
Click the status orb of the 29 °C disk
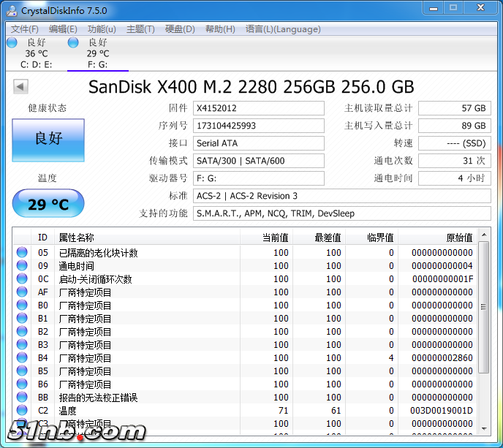point(73,42)
